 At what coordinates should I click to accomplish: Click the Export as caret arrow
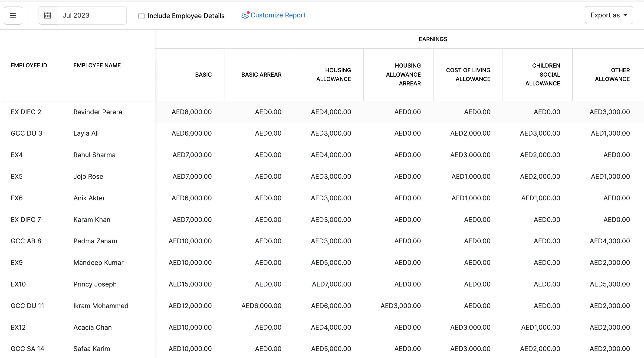(625, 16)
